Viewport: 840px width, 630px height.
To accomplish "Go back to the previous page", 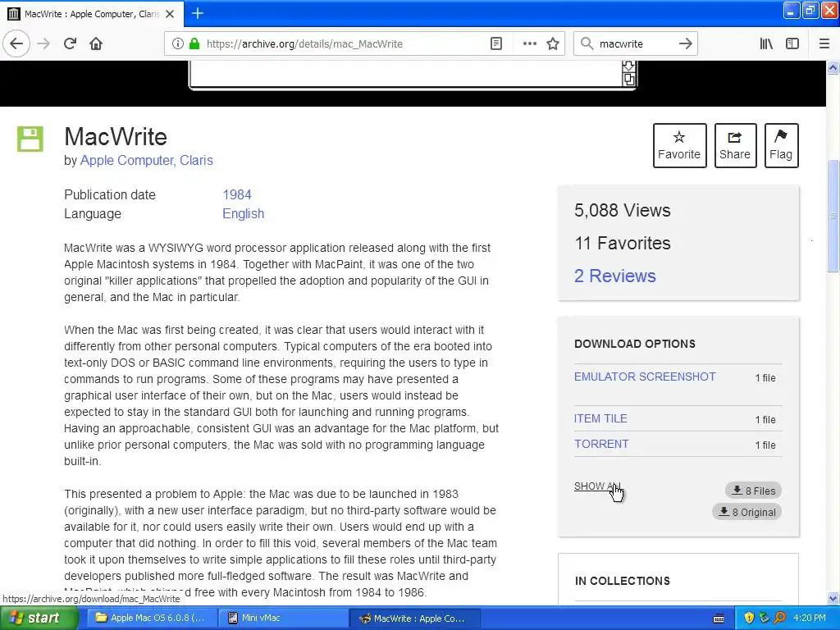I will 16,44.
